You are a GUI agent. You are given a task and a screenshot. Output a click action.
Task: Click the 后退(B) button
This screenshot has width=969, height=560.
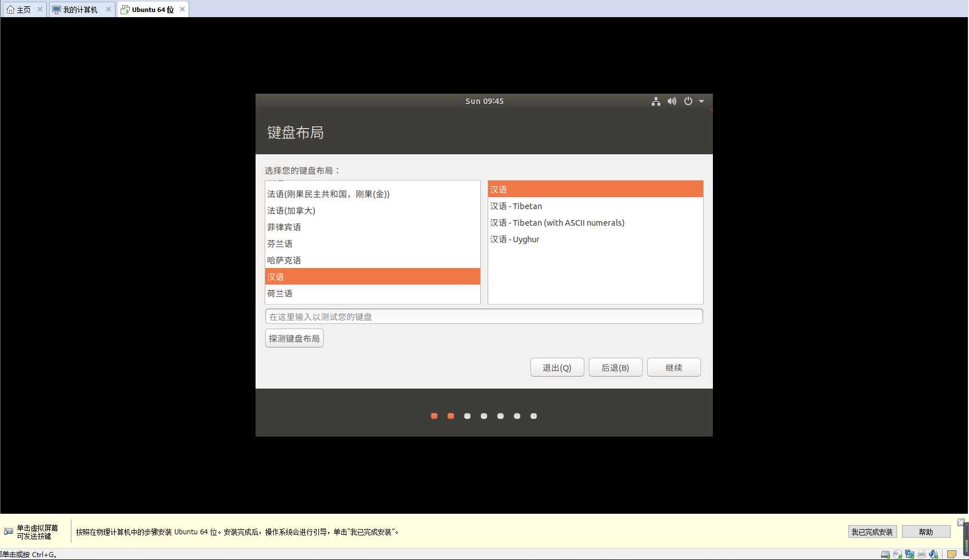[615, 367]
